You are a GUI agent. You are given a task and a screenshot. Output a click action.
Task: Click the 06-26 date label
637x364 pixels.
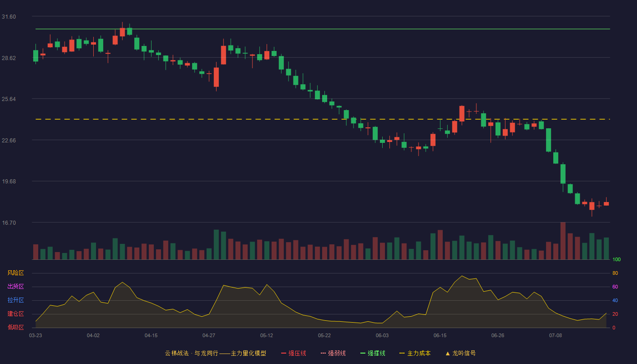(498, 335)
